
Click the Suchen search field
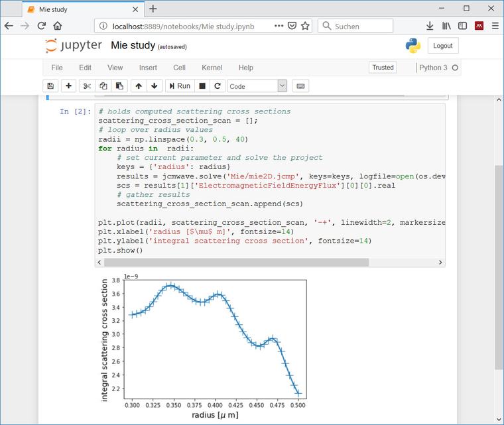click(355, 26)
